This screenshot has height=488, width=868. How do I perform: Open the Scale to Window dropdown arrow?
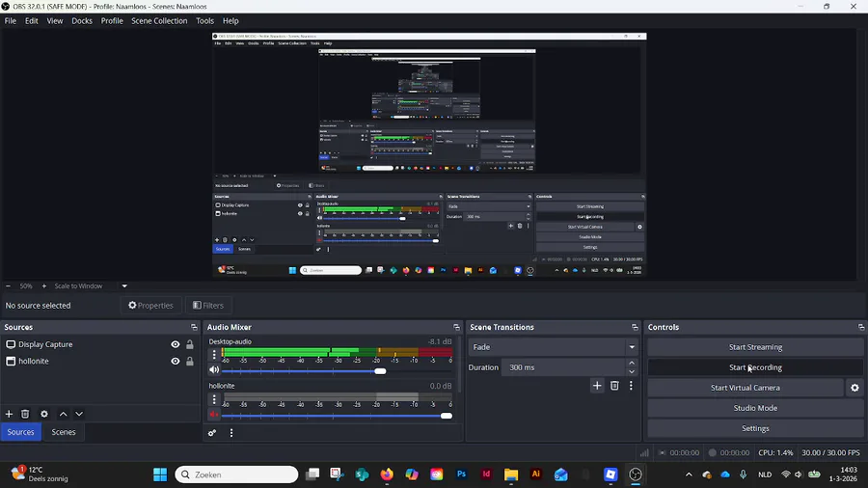(124, 286)
